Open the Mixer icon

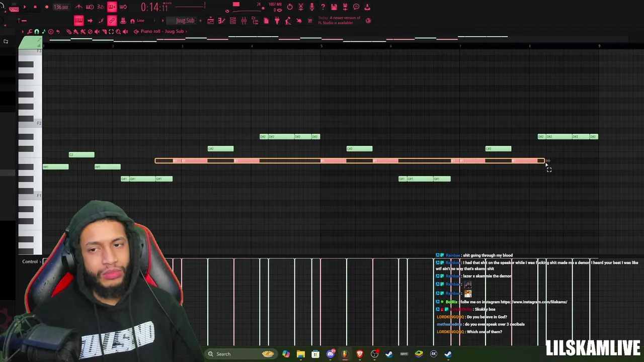pos(244,21)
